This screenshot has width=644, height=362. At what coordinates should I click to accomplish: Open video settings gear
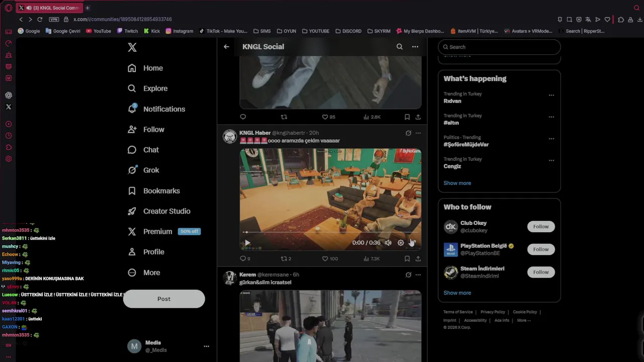(x=400, y=243)
